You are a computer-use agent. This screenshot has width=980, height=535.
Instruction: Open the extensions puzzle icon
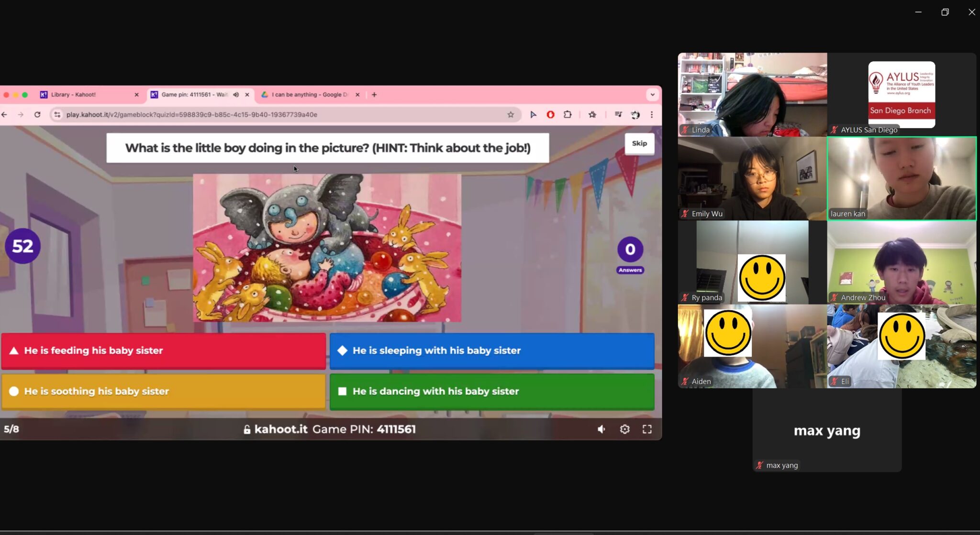click(568, 115)
